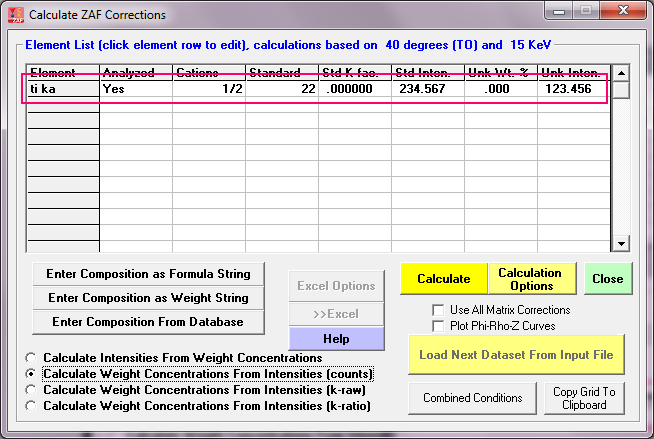Viewport: 654px width, 439px height.
Task: Enable Use All Matrix Corrections checkbox
Action: [438, 310]
